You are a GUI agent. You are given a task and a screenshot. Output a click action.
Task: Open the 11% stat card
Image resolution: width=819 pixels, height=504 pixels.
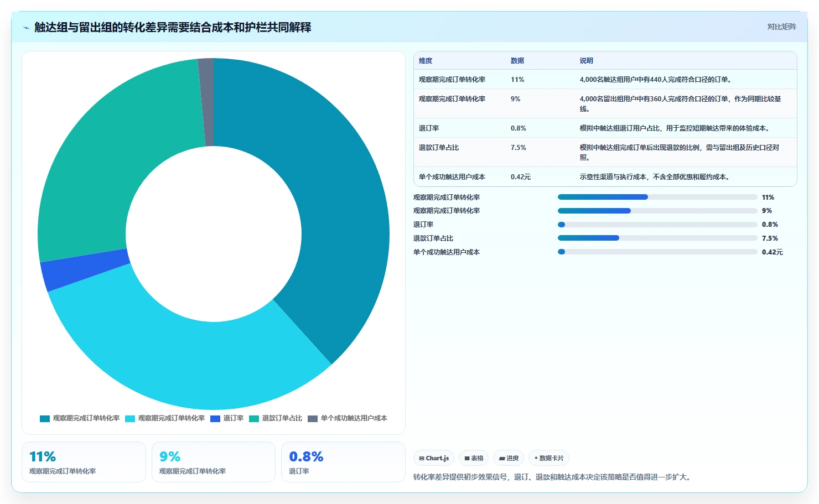(84, 462)
